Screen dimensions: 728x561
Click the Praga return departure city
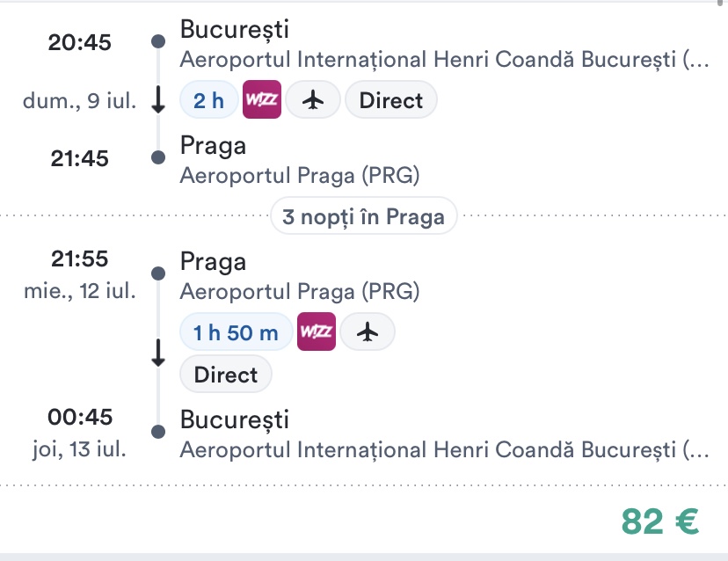click(x=213, y=261)
